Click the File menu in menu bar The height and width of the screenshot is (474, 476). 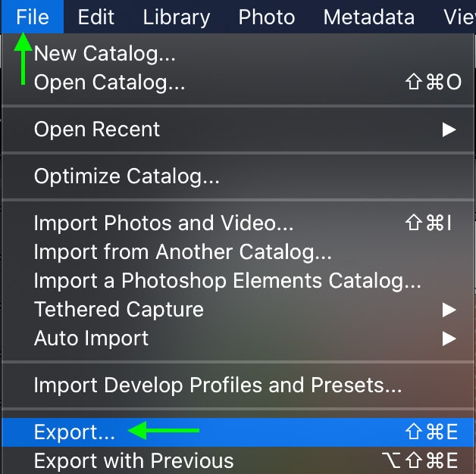(32, 17)
